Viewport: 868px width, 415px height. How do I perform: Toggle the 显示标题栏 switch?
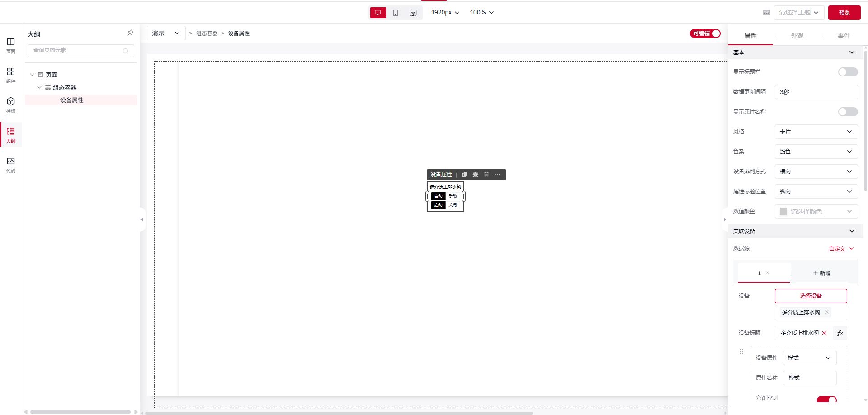pyautogui.click(x=848, y=72)
